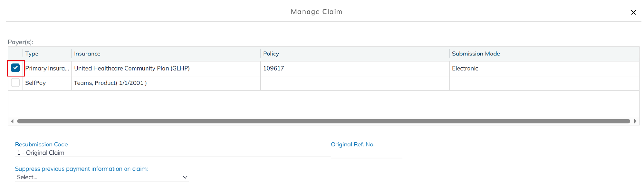644x193 pixels.
Task: Click the Original Ref. No. input field
Action: pyautogui.click(x=366, y=153)
